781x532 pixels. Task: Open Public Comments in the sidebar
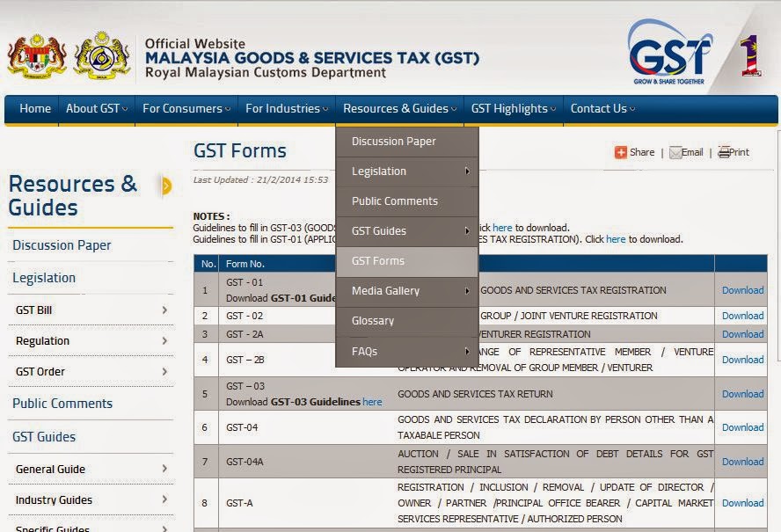(62, 404)
